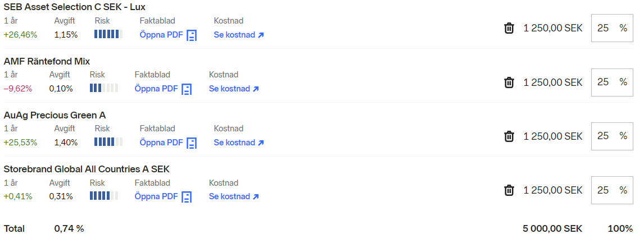Edit percentage field for SEB Asset Selection
644x243 pixels.
605,28
